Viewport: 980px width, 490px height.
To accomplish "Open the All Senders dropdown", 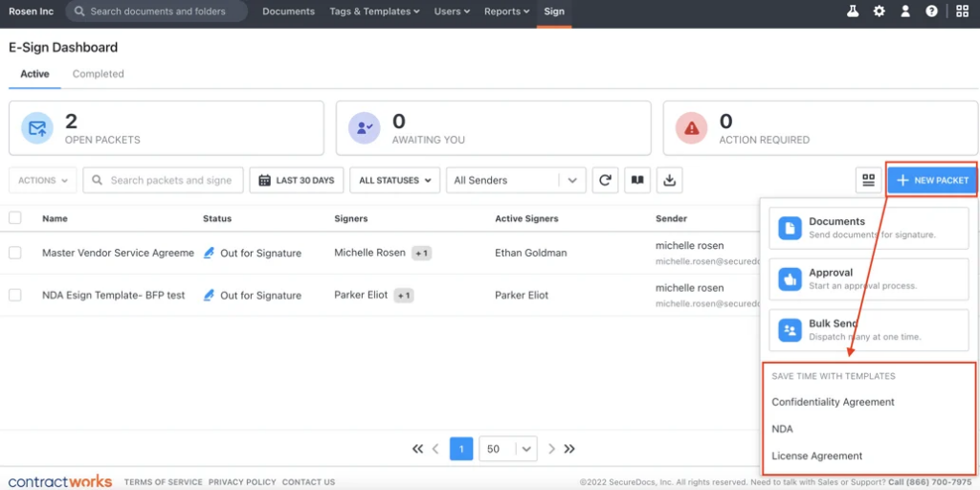I will 516,180.
